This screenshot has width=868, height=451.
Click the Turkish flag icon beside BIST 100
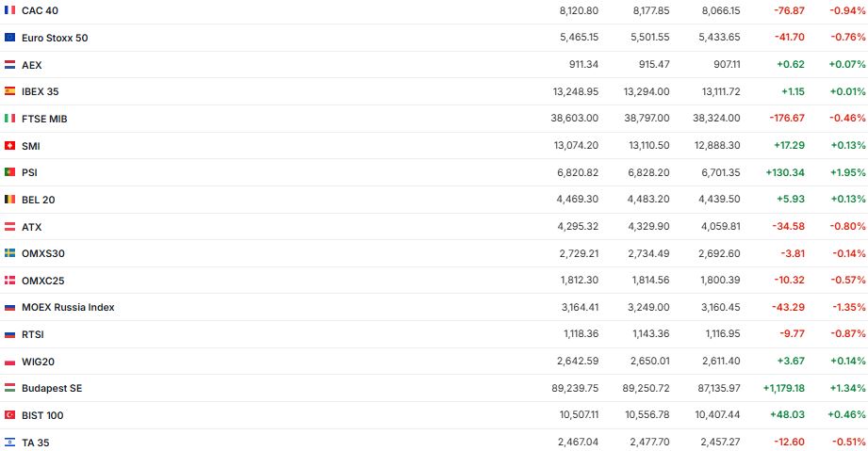click(9, 415)
